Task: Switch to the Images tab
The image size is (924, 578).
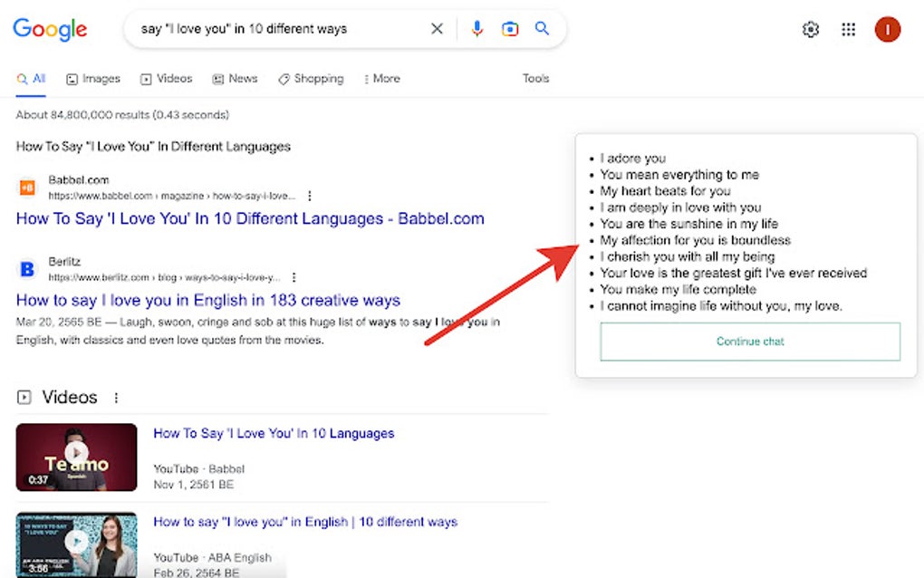Action: coord(93,79)
